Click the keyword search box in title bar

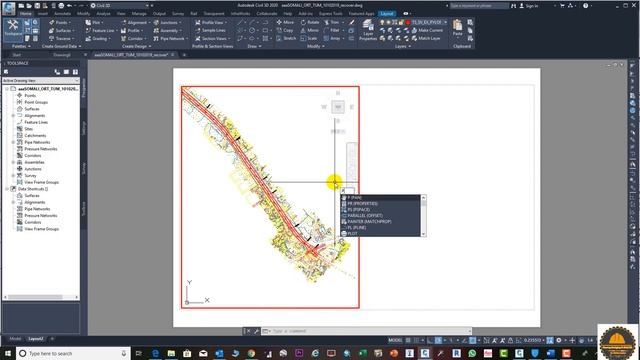(479, 6)
